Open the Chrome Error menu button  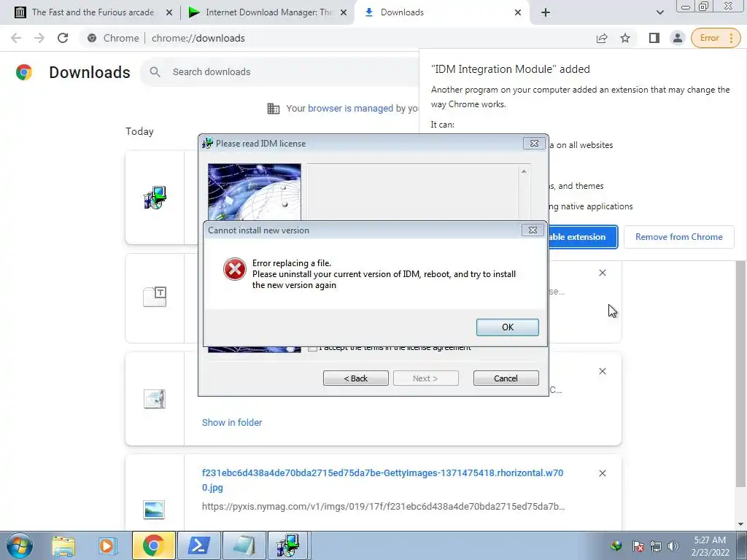click(x=716, y=38)
